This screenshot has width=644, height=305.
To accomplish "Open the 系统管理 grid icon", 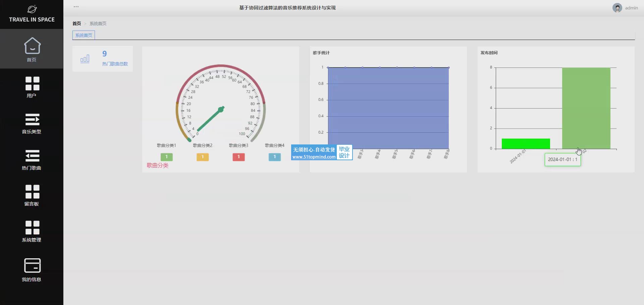I will click(32, 227).
